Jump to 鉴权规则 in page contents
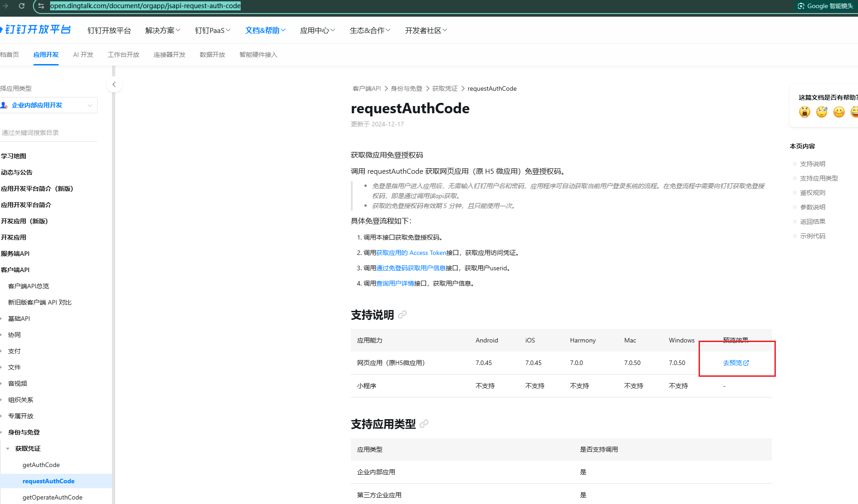The height and width of the screenshot is (504, 858). click(812, 193)
